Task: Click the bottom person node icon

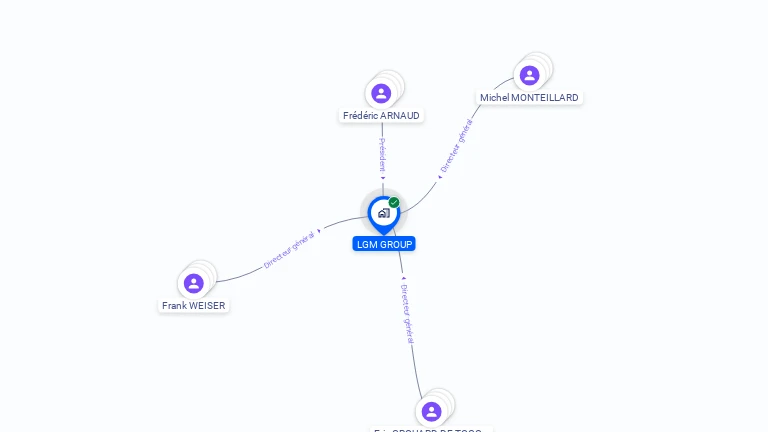Action: [x=432, y=411]
